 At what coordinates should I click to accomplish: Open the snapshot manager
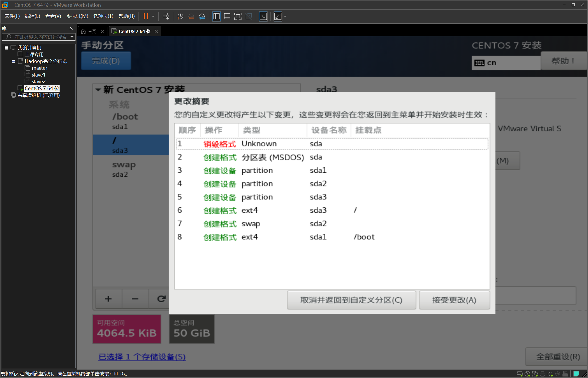click(202, 16)
